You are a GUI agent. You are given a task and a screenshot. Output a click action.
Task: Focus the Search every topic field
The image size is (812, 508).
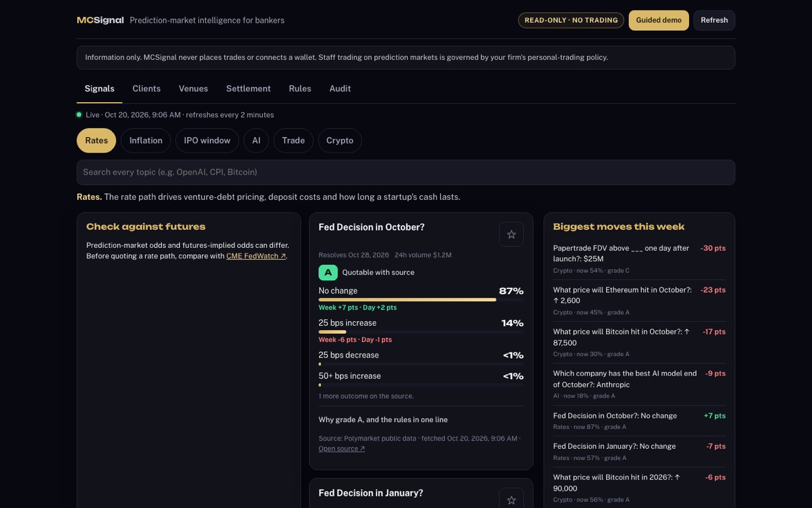point(406,172)
